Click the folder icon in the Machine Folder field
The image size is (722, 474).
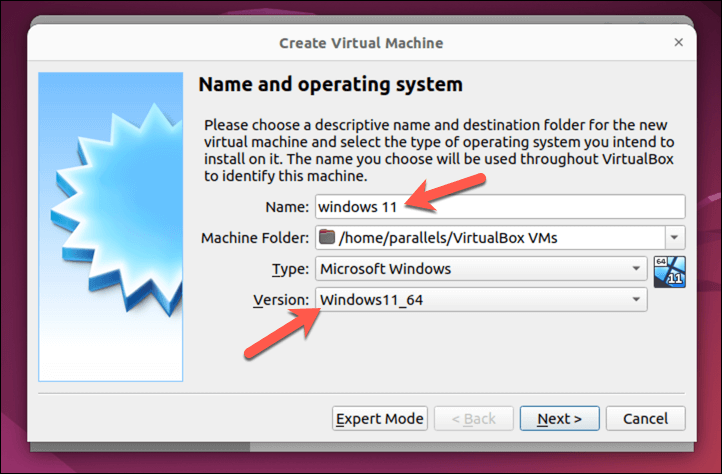(x=327, y=237)
